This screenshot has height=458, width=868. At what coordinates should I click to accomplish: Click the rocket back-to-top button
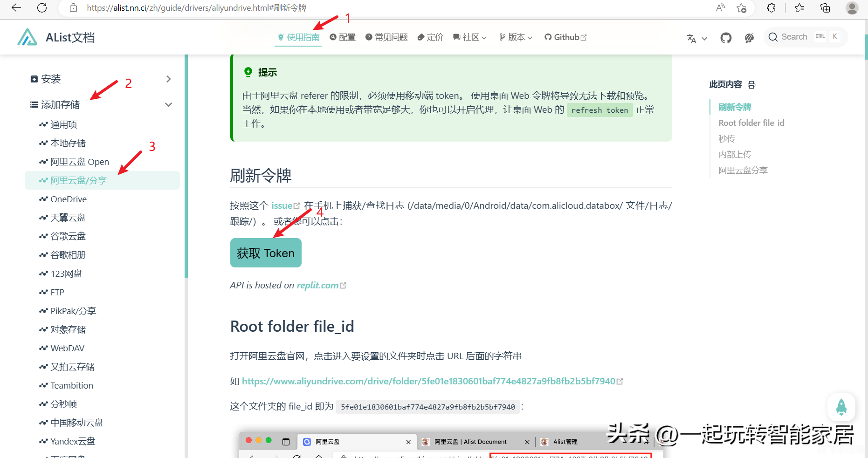tap(841, 407)
